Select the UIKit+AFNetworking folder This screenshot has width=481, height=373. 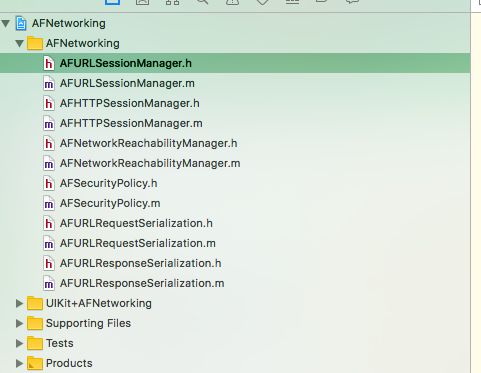point(35,303)
